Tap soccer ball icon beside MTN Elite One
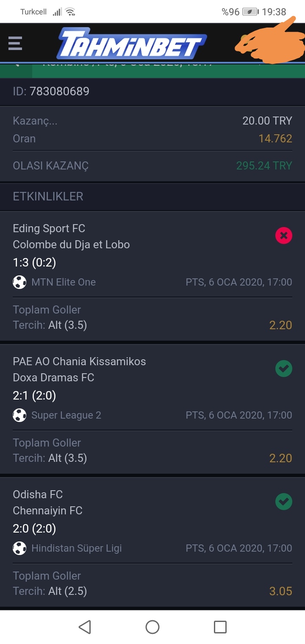 pyautogui.click(x=19, y=282)
